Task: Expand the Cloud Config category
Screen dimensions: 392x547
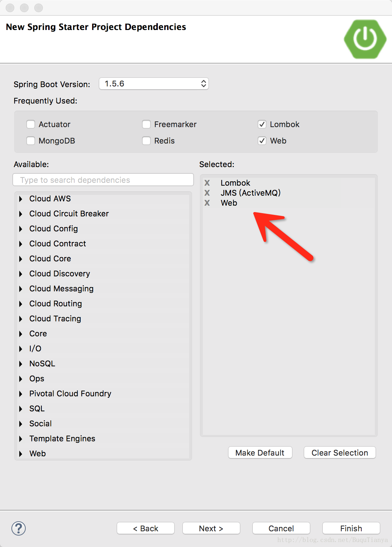Action: [x=21, y=229]
